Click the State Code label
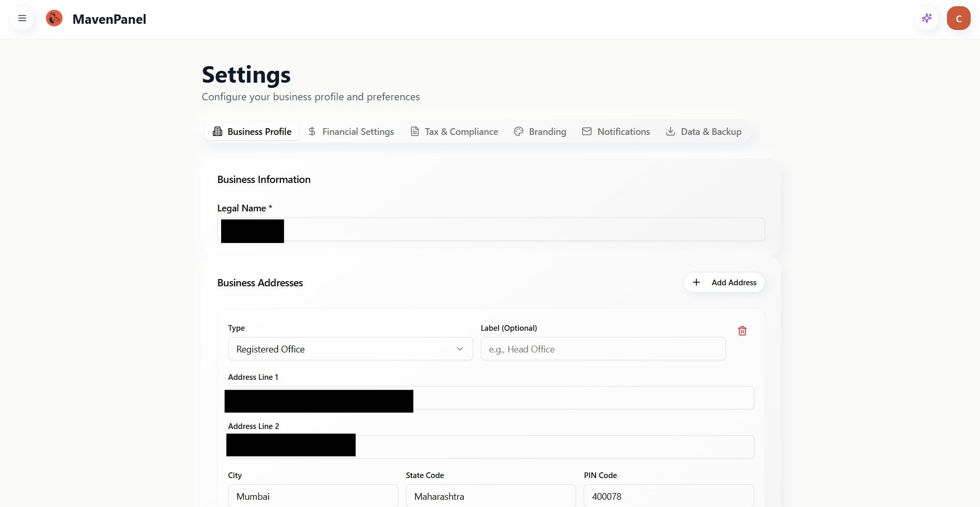 (425, 475)
